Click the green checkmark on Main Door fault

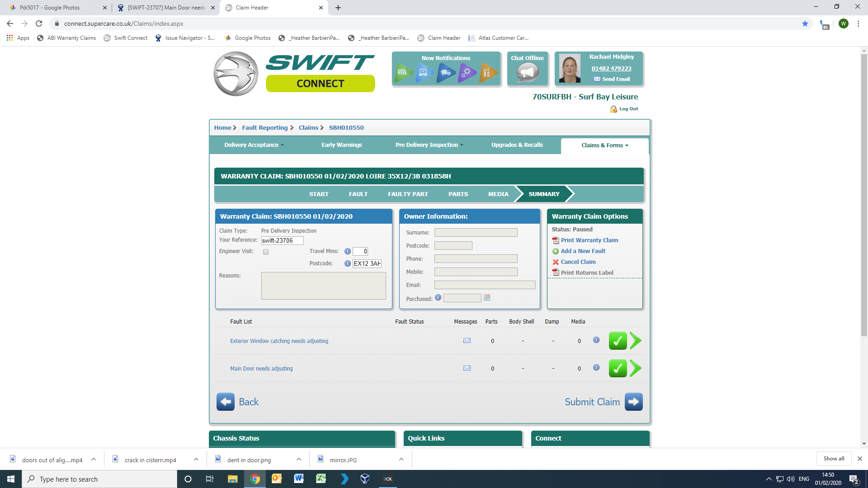pos(618,368)
